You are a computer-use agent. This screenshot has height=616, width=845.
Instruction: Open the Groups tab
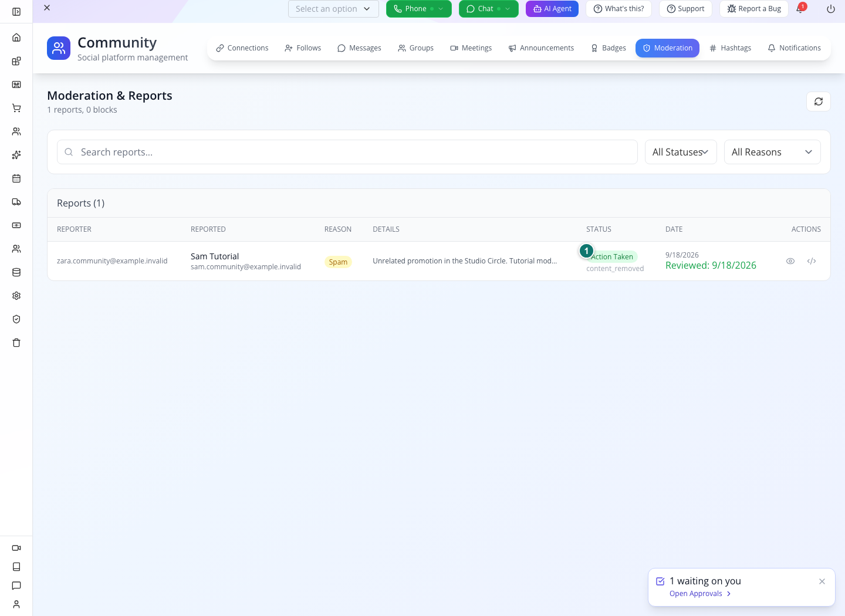416,48
